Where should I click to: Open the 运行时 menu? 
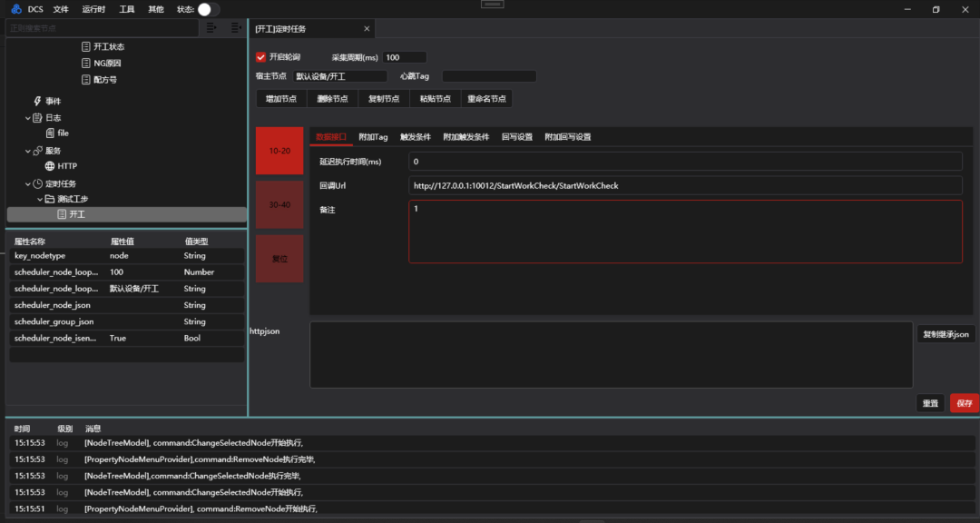[x=93, y=9]
